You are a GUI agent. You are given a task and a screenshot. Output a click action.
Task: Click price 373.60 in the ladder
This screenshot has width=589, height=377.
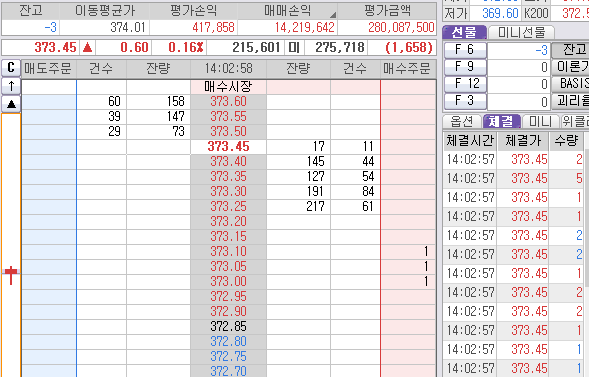(228, 101)
